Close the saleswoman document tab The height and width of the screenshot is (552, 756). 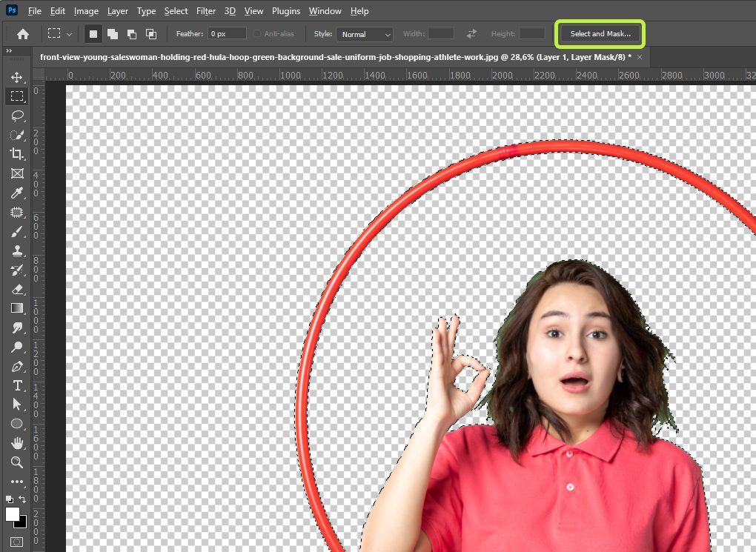[x=640, y=57]
